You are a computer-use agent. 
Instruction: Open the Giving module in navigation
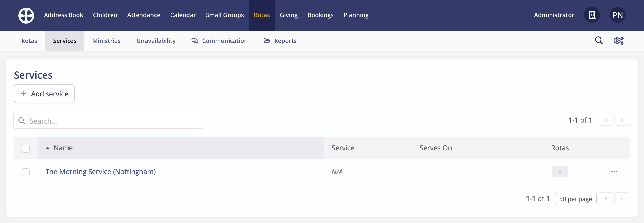click(x=289, y=15)
